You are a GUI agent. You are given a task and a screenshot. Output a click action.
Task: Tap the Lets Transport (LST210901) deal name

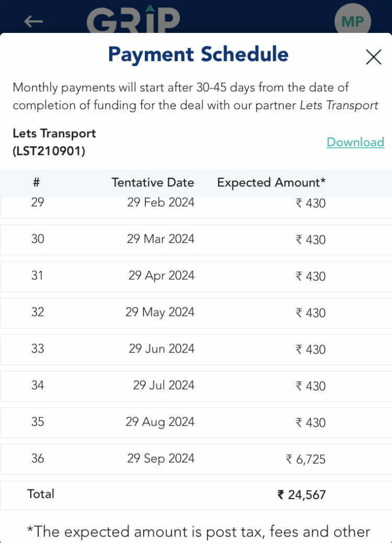click(x=54, y=142)
